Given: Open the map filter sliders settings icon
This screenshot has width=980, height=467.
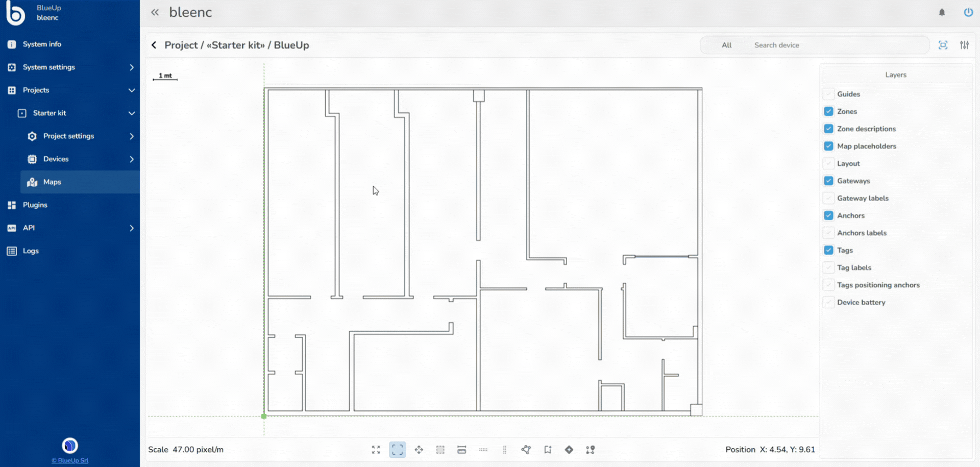Looking at the screenshot, I should point(964,45).
